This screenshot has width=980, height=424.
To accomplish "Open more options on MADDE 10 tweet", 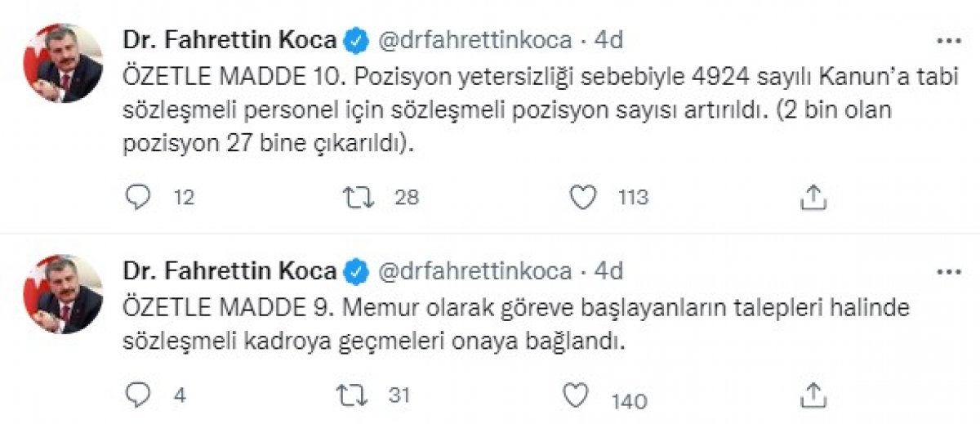I will 947,41.
